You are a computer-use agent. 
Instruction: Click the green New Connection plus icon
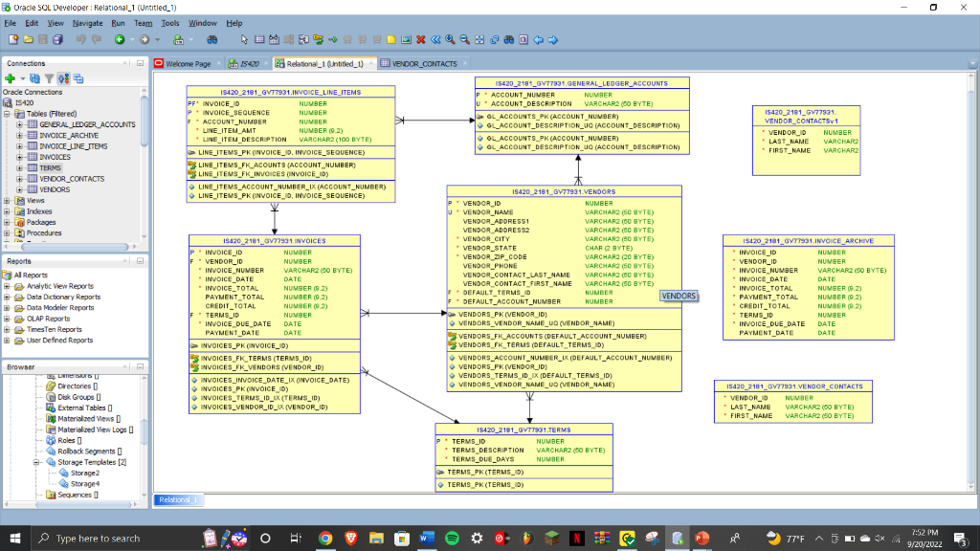(x=10, y=78)
